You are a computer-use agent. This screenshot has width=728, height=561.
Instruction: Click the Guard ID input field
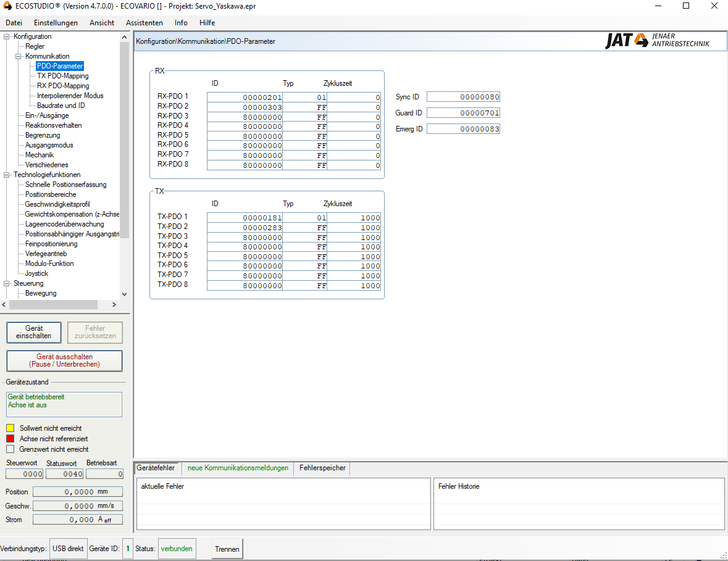click(x=463, y=113)
